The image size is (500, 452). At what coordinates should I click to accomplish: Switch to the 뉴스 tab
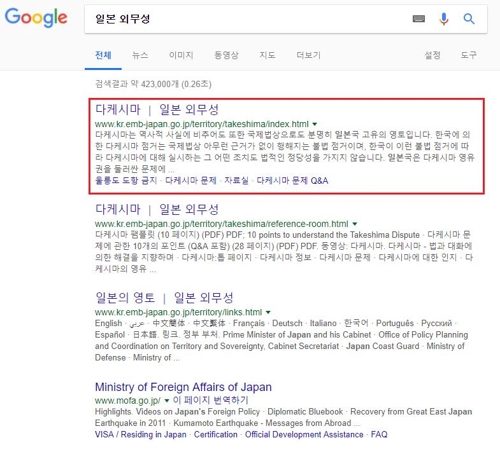140,55
